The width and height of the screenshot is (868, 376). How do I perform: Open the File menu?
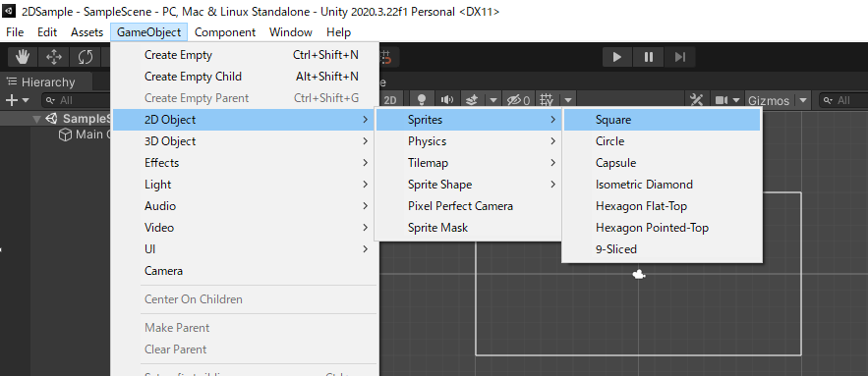(15, 32)
